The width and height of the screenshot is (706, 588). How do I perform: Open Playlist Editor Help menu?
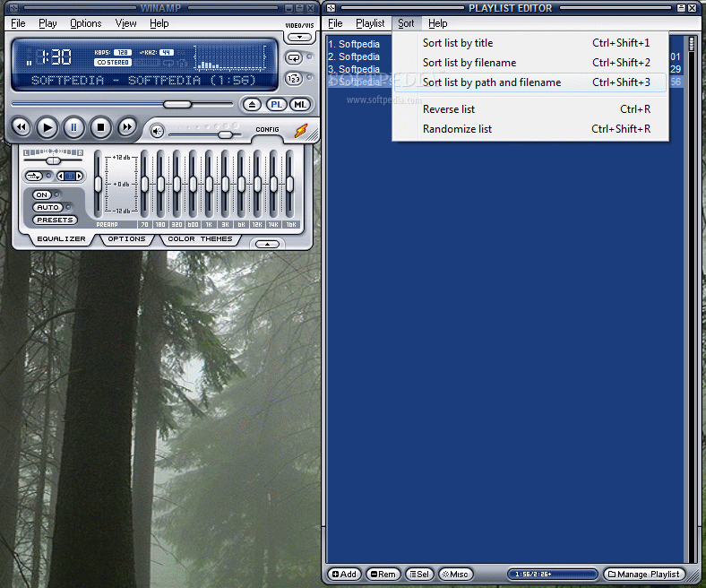point(437,23)
